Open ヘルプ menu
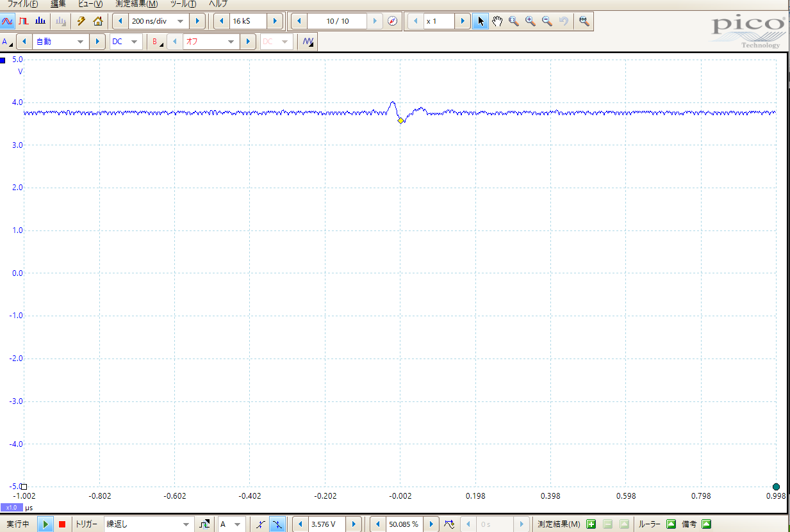 [x=218, y=3]
